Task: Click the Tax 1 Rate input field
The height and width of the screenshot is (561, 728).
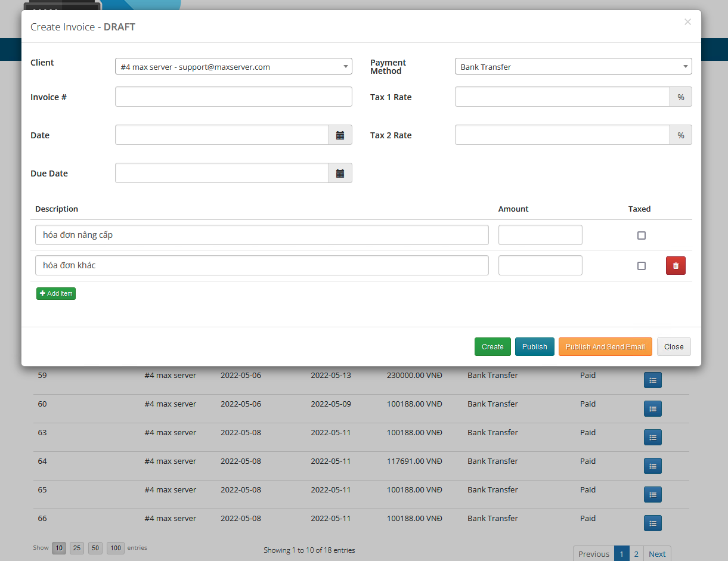Action: (562, 97)
